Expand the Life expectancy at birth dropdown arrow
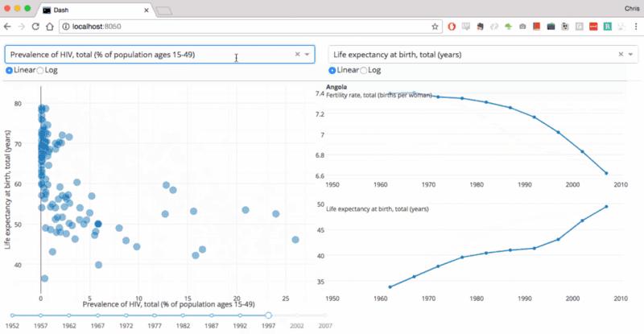Screen dimensions: 644x334 click(630, 54)
